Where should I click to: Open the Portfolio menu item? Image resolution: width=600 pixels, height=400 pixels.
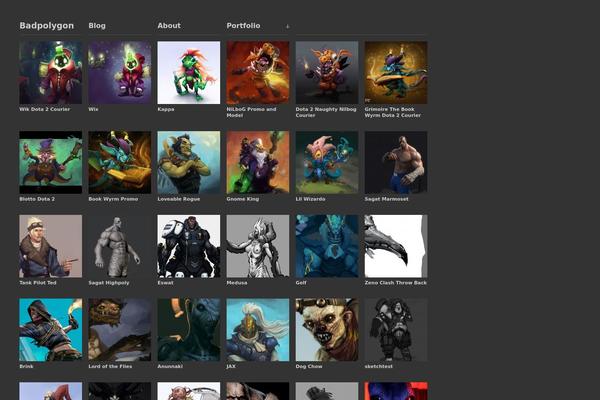pos(243,26)
